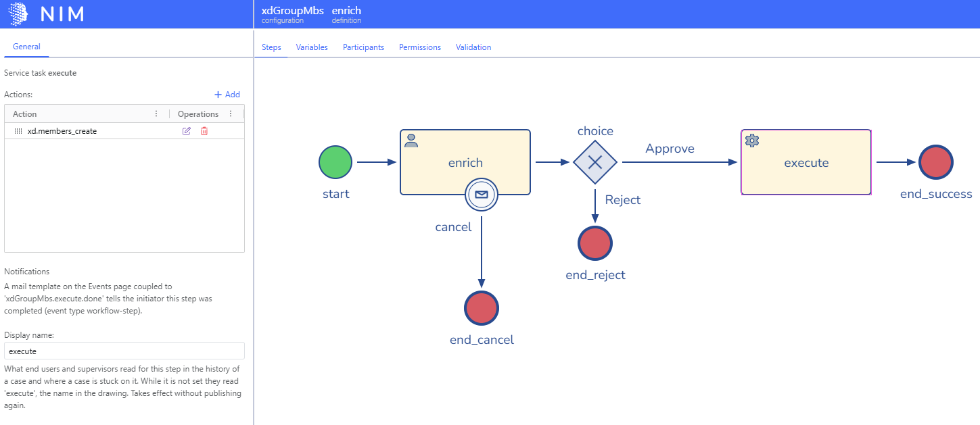This screenshot has width=980, height=425.
Task: Open the enrich definition breadcrumb
Action: (x=347, y=14)
